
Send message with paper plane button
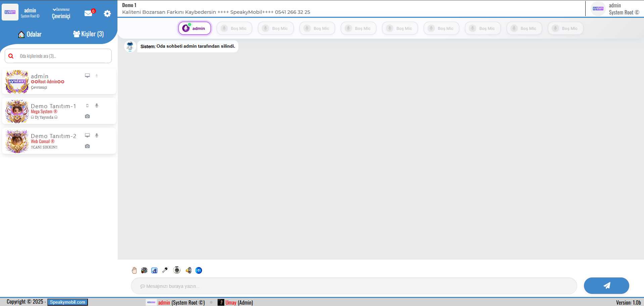pyautogui.click(x=606, y=286)
